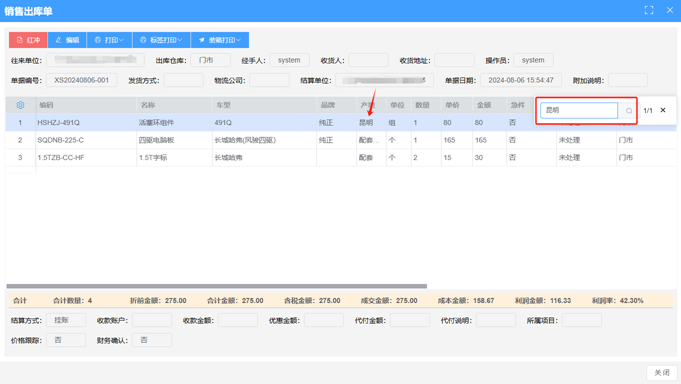The width and height of the screenshot is (681, 384).
Task: Open the 打印 print dropdown
Action: pyautogui.click(x=109, y=40)
